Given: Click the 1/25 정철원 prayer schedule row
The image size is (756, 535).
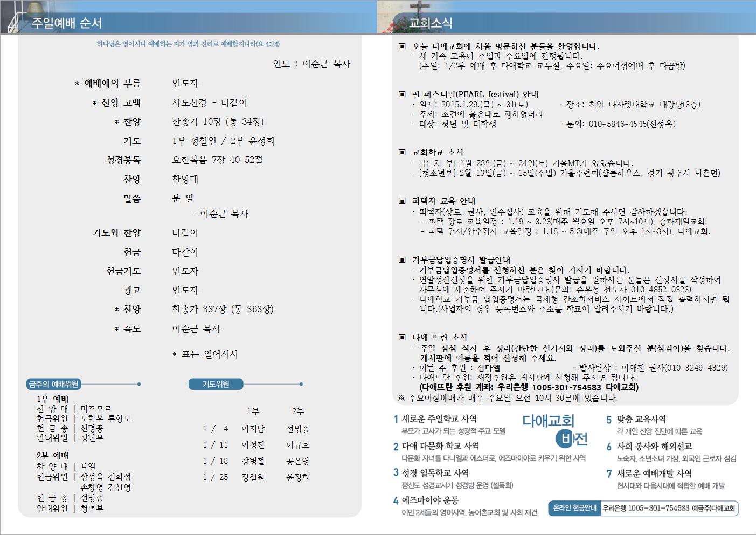Looking at the screenshot, I should click(255, 477).
